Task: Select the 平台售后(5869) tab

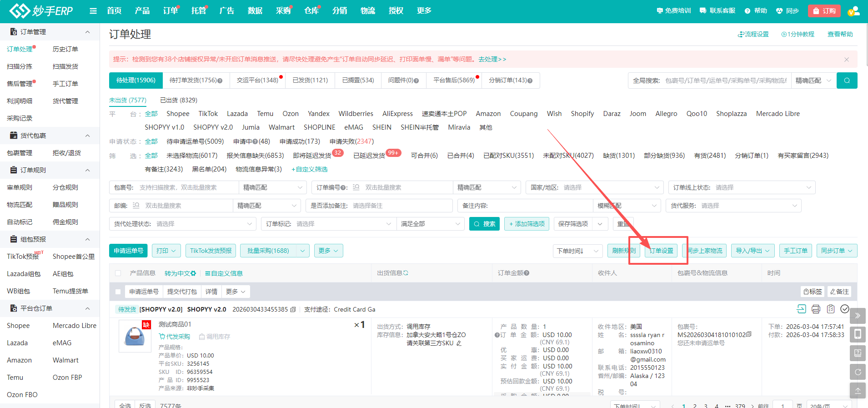Action: pyautogui.click(x=454, y=80)
